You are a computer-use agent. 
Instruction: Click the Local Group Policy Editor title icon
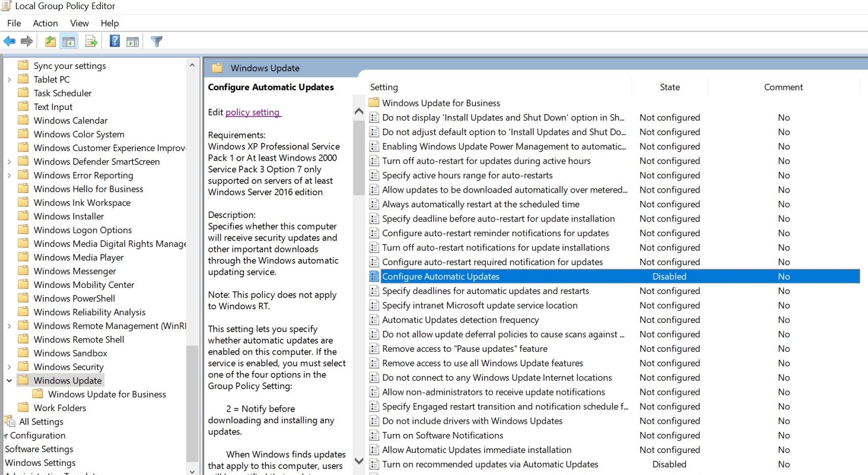tap(6, 6)
